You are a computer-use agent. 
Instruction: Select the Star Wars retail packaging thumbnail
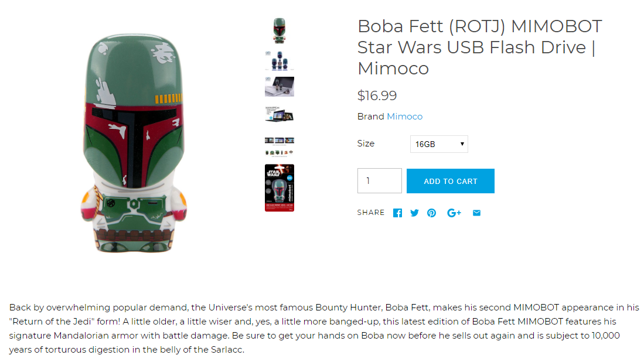pyautogui.click(x=280, y=188)
